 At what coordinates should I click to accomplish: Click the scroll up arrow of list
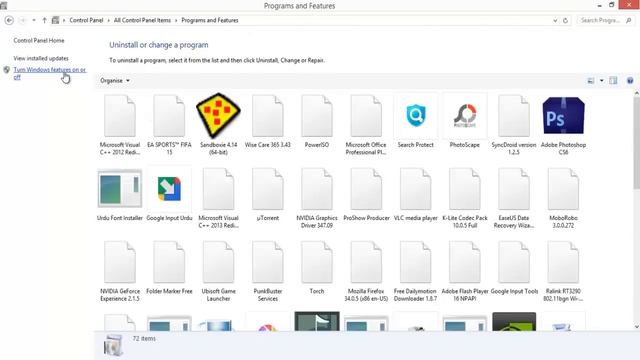coord(636,93)
